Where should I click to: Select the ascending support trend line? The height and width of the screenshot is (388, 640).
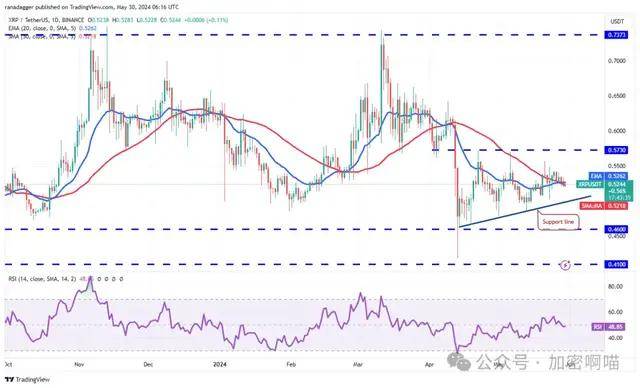(524, 212)
